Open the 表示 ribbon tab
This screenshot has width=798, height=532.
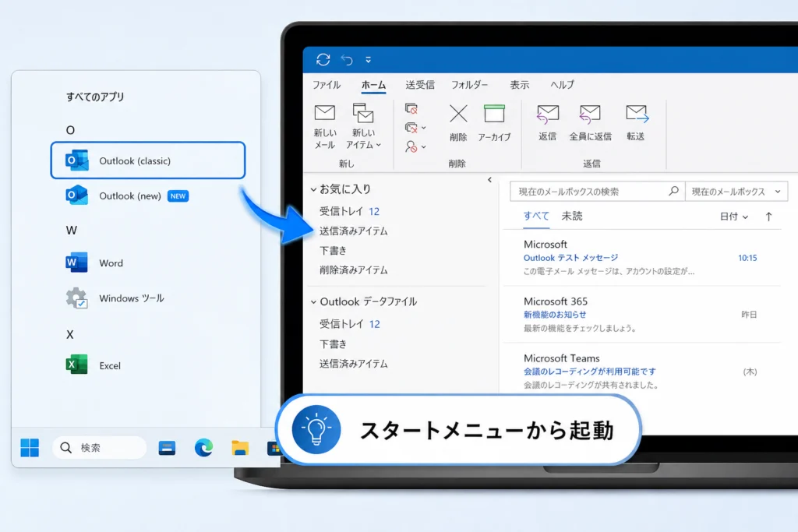click(x=520, y=85)
